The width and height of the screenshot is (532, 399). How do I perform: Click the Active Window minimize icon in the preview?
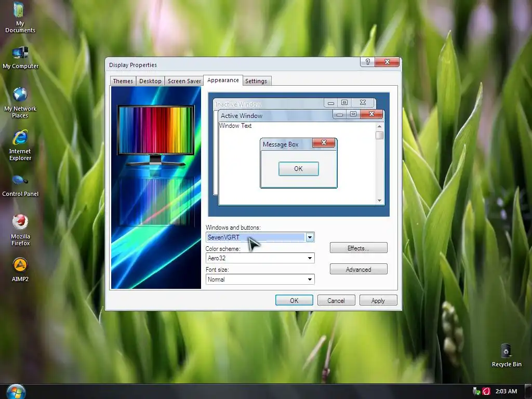pyautogui.click(x=340, y=114)
